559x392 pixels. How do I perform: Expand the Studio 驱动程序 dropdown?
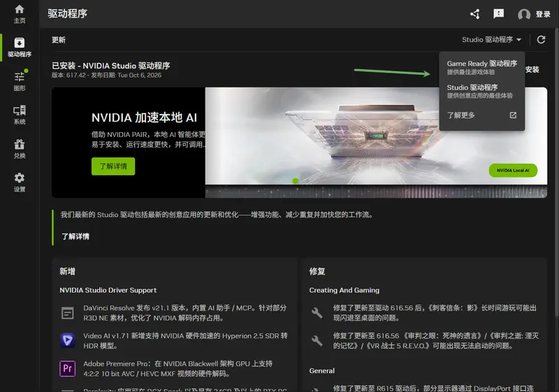point(492,40)
